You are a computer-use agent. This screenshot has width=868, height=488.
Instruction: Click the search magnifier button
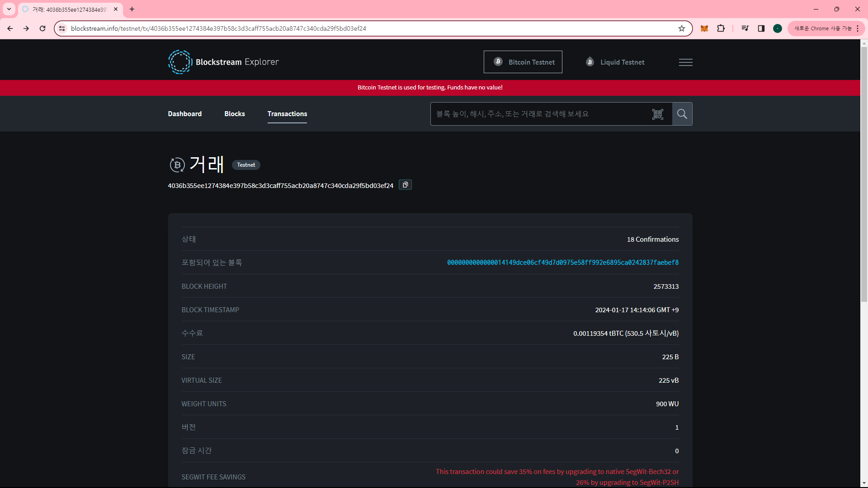tap(682, 114)
